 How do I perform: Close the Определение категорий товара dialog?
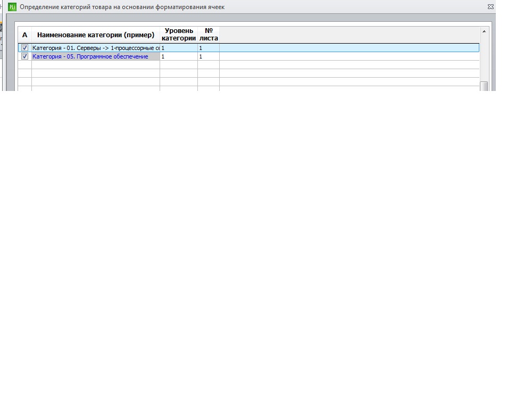click(491, 7)
